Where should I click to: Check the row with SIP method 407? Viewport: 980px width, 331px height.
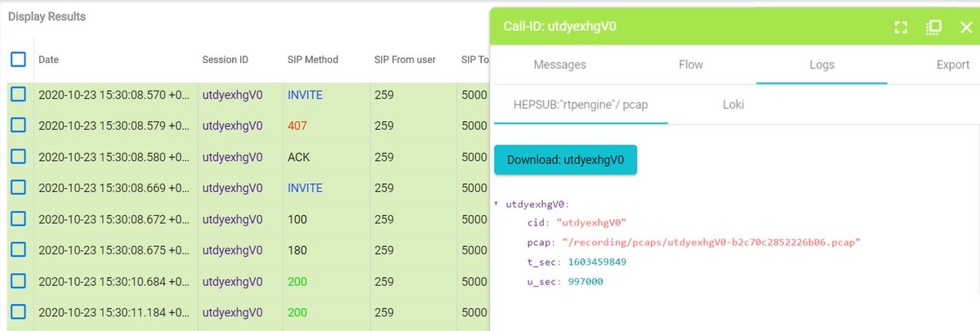point(18,126)
